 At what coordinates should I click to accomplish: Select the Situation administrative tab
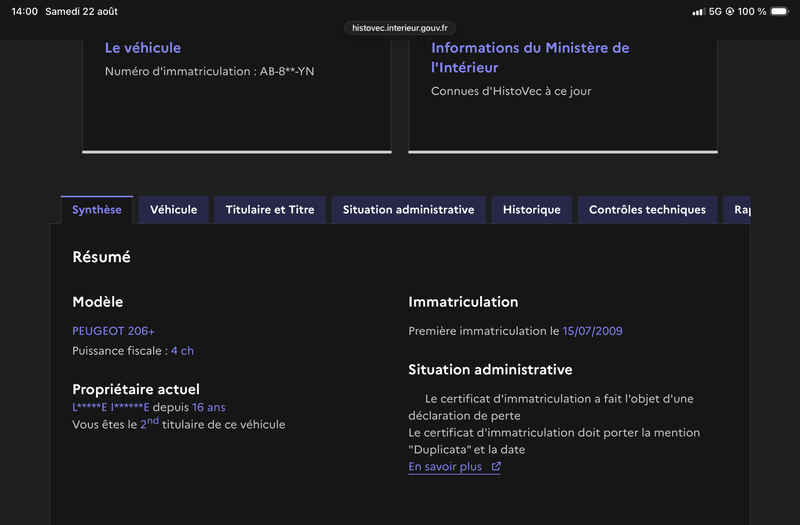click(408, 210)
